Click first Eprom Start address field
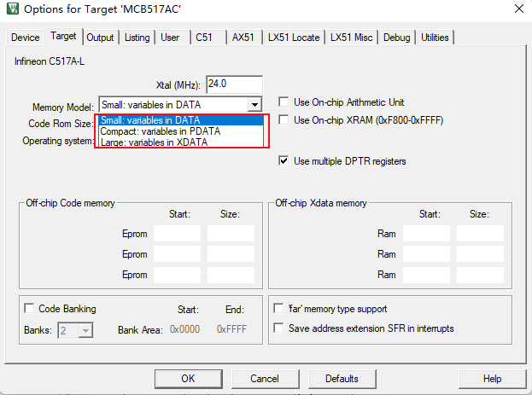Image resolution: width=532 pixels, height=395 pixels. pyautogui.click(x=177, y=233)
